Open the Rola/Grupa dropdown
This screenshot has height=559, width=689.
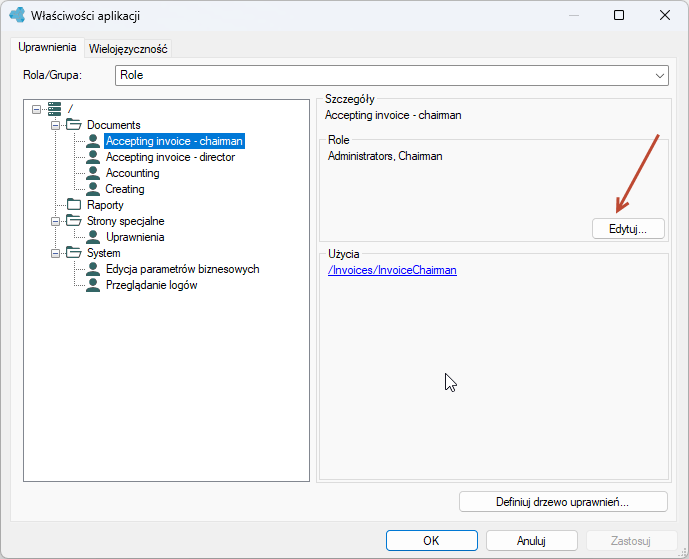[x=392, y=75]
